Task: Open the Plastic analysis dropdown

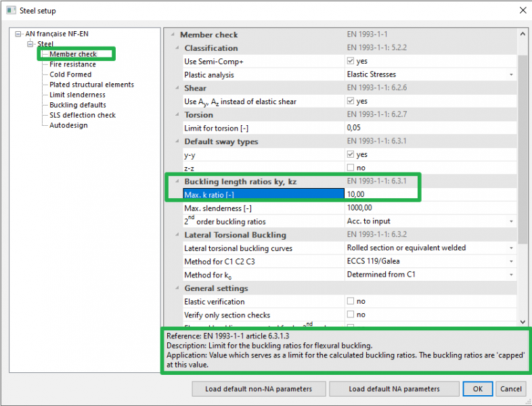Action: point(511,74)
